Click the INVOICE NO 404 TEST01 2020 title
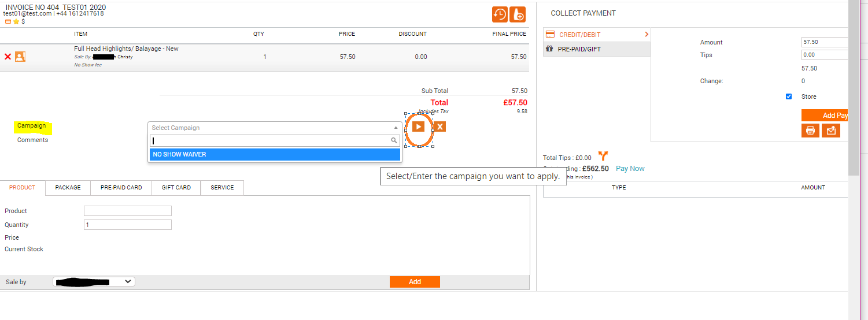Image resolution: width=868 pixels, height=320 pixels. (x=56, y=7)
